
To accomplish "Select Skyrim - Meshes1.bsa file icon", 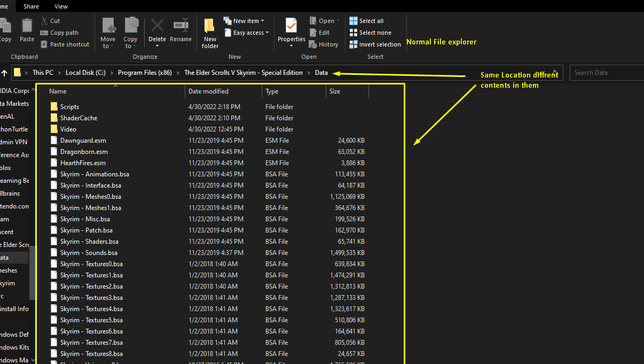I will [53, 208].
